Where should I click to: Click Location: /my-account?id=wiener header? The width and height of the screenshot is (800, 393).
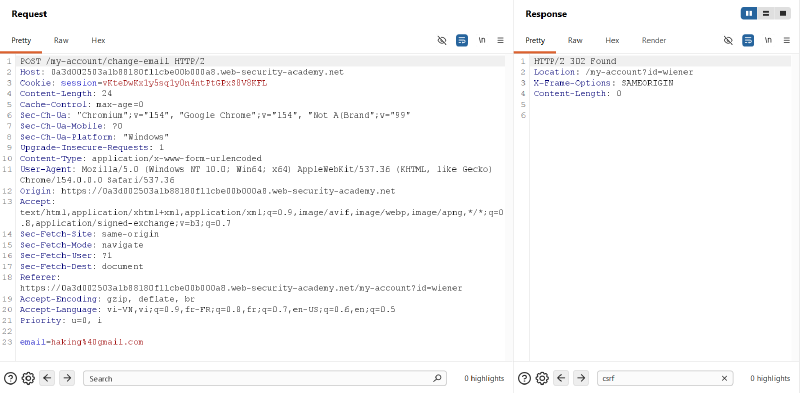click(613, 72)
